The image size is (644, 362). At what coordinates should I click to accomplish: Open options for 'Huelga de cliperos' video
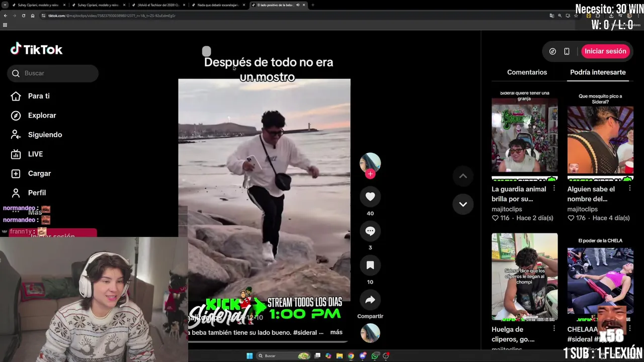click(554, 329)
